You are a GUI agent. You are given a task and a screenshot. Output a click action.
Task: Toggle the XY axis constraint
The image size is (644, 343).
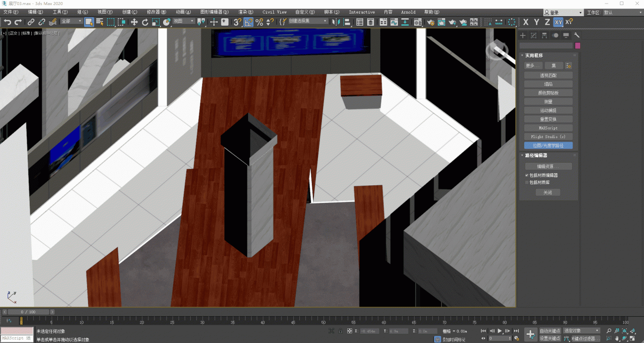558,22
